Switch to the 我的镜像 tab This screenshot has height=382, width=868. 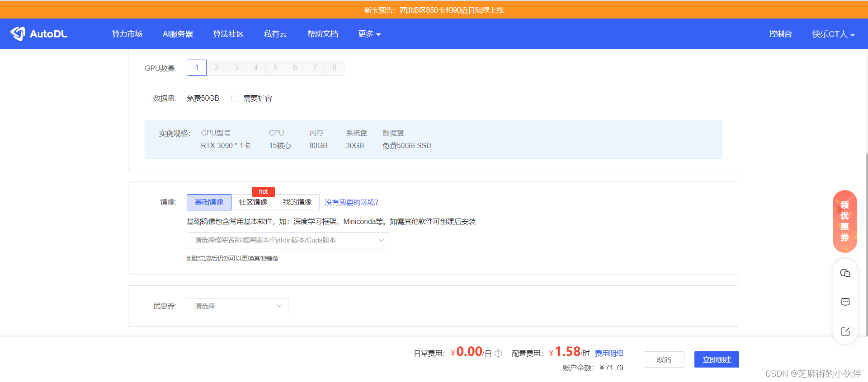point(297,202)
